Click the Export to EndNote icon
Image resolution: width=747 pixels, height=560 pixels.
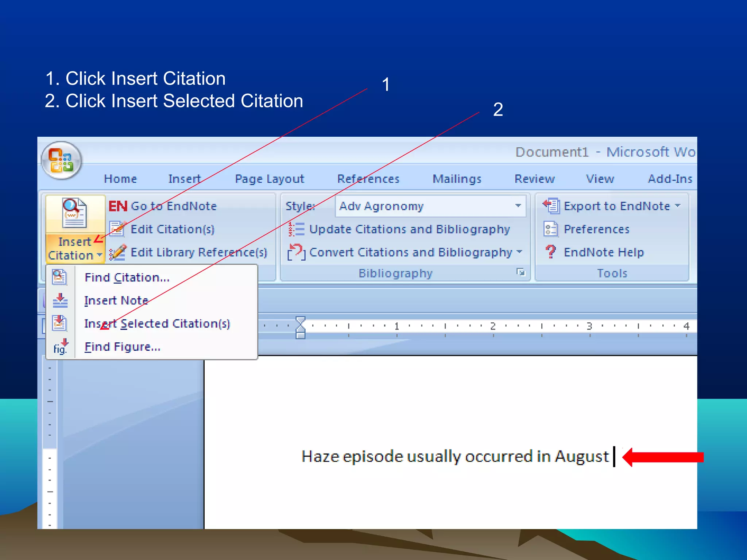pos(551,206)
